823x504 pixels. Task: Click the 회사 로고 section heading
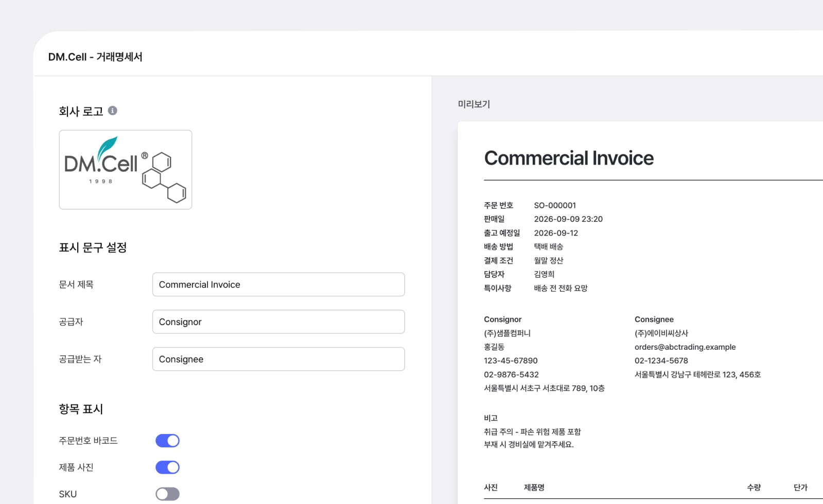coord(81,111)
